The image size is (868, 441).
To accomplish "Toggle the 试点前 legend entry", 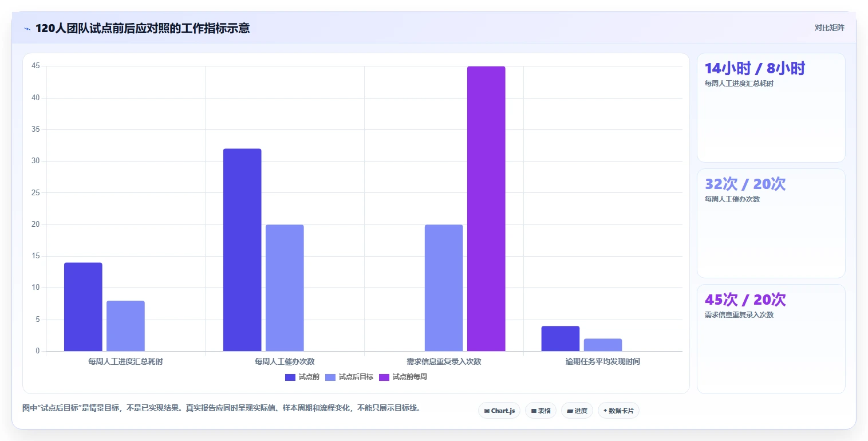I will coord(302,377).
